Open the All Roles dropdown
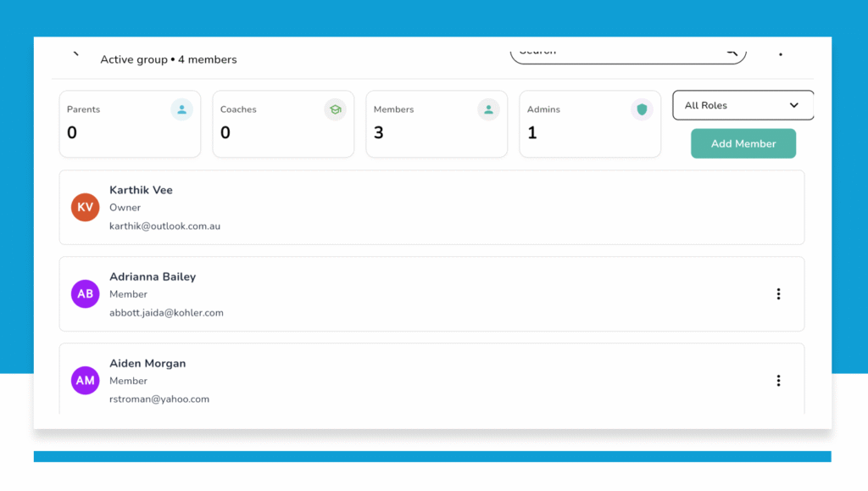The width and height of the screenshot is (868, 491). tap(742, 105)
